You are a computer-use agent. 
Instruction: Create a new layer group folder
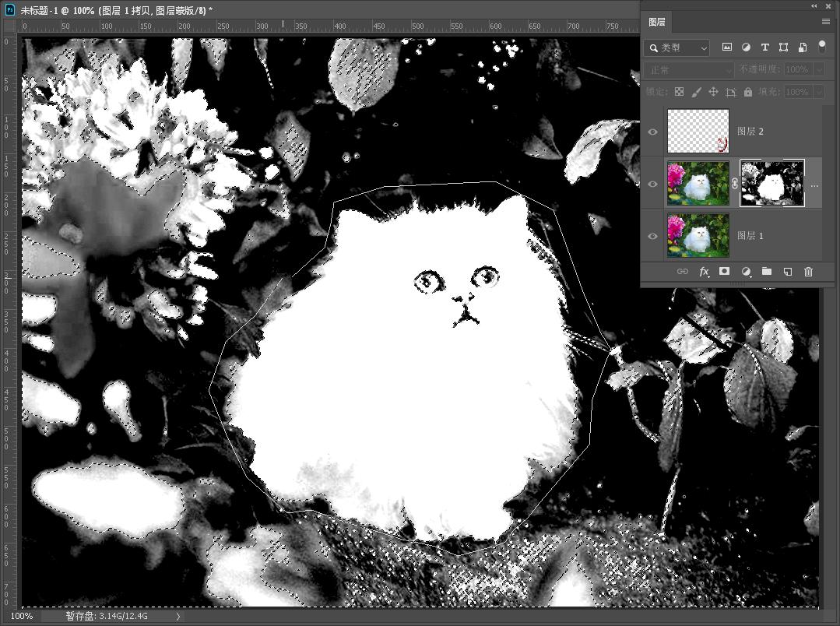point(767,272)
